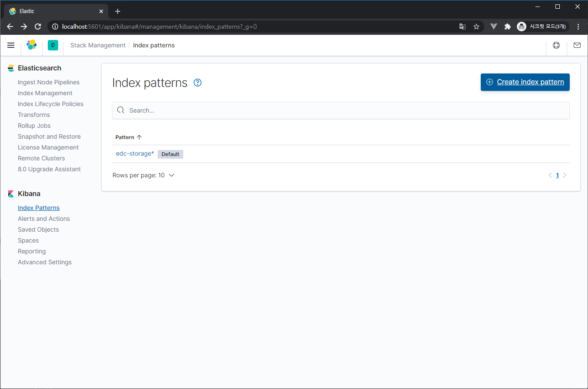Viewport: 588px width, 389px height.
Task: Open Rollup Jobs
Action: pyautogui.click(x=34, y=126)
